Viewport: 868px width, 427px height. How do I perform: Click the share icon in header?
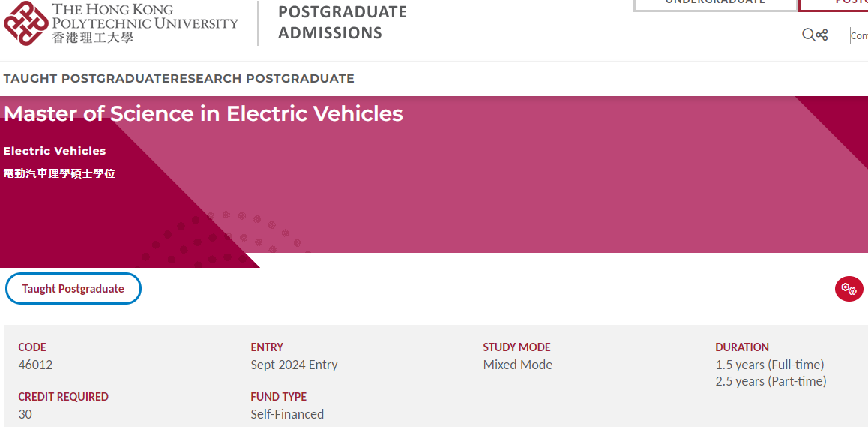click(x=822, y=35)
